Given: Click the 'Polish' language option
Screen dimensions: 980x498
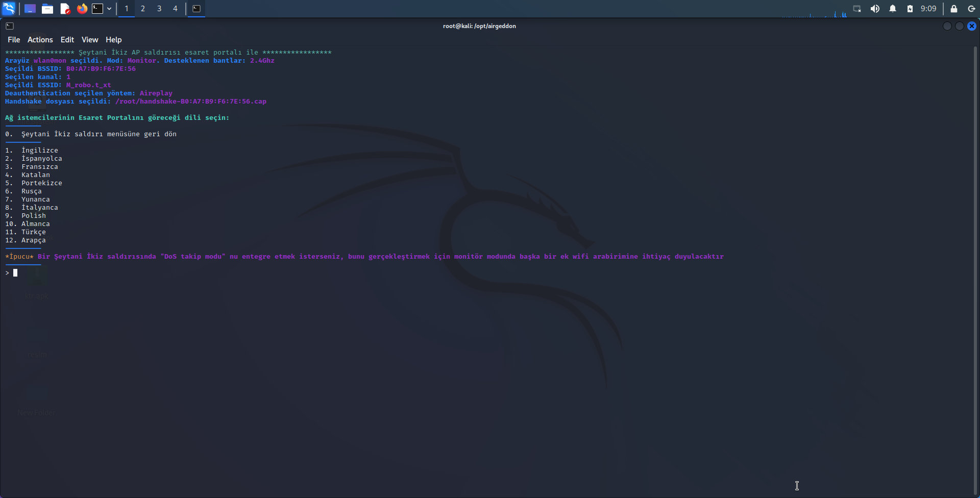Looking at the screenshot, I should tap(34, 216).
